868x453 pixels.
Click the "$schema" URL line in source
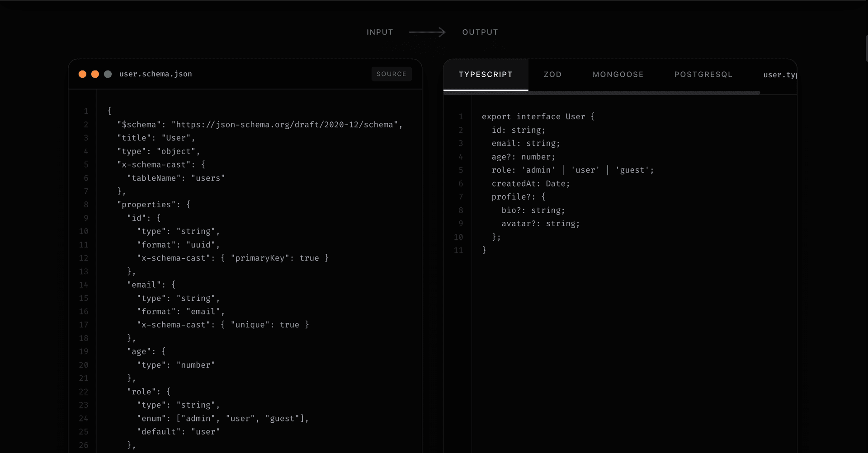point(260,125)
